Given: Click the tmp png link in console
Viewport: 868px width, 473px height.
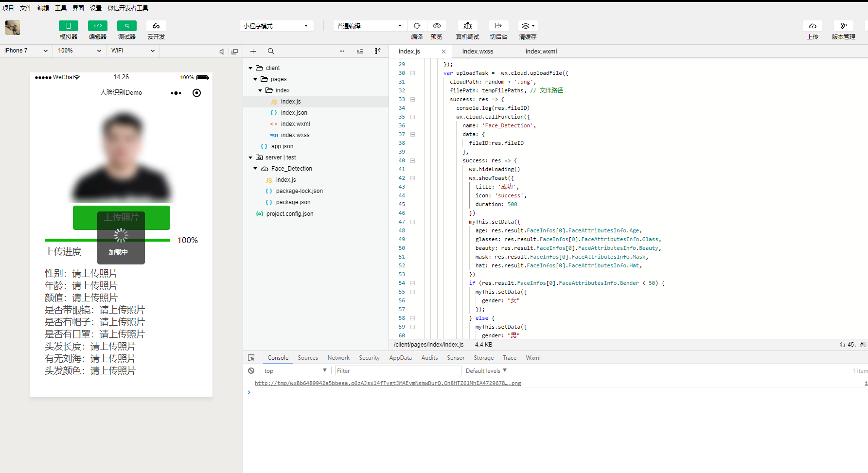Looking at the screenshot, I should tap(388, 383).
